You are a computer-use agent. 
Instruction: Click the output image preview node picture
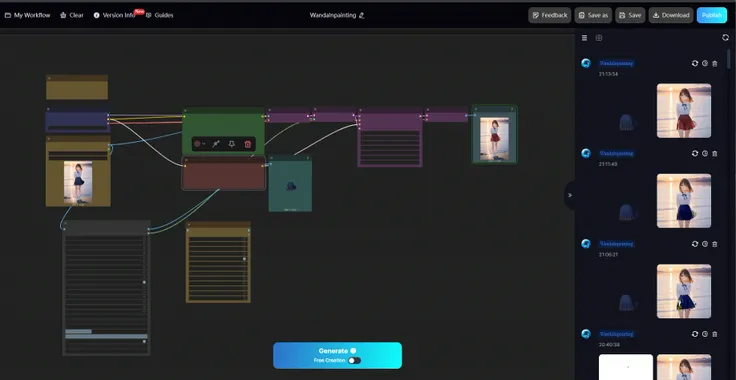tap(495, 139)
